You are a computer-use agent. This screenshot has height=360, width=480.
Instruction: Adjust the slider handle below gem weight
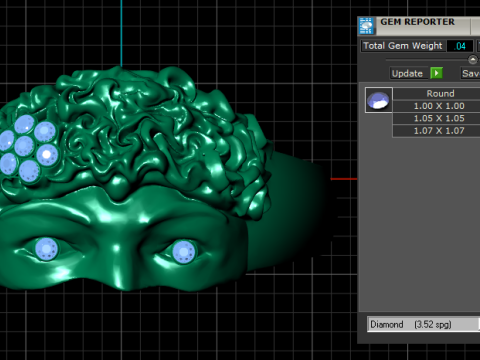click(x=473, y=60)
